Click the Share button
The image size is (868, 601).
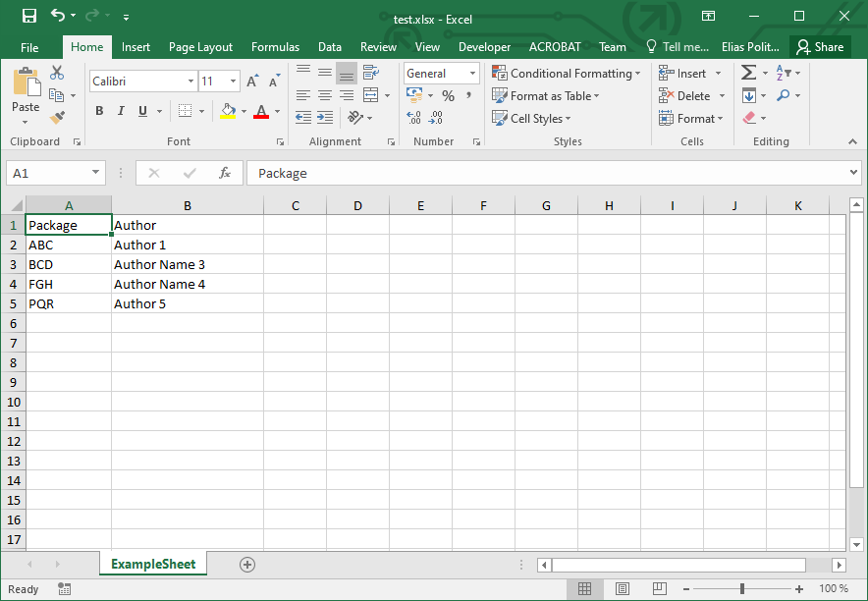click(x=821, y=47)
